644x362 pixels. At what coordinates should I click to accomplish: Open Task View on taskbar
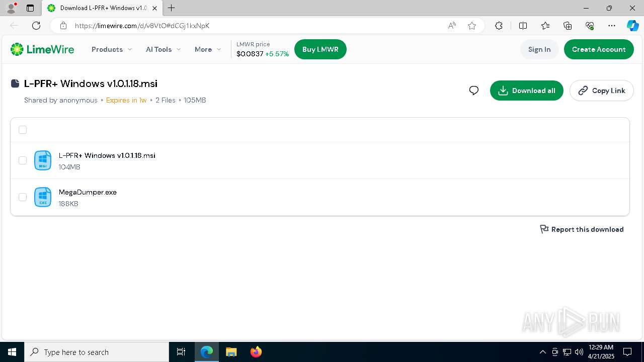click(181, 352)
